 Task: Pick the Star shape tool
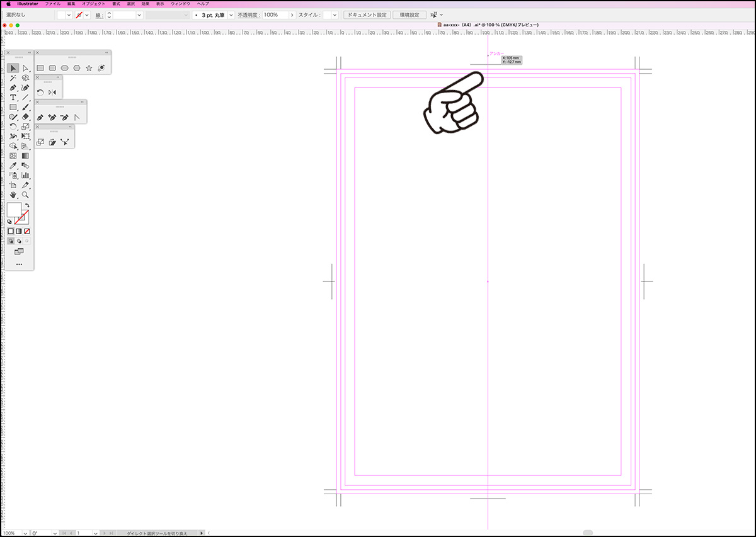point(89,68)
